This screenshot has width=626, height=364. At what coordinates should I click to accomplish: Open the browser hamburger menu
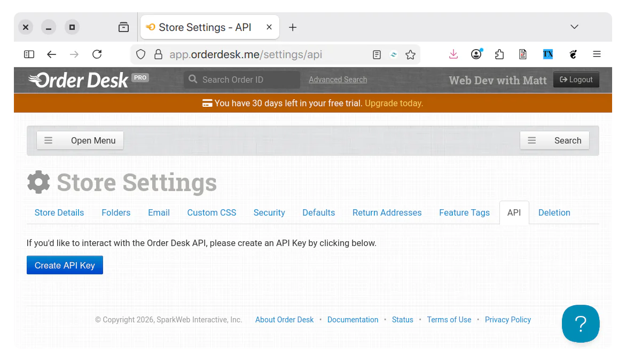[597, 54]
